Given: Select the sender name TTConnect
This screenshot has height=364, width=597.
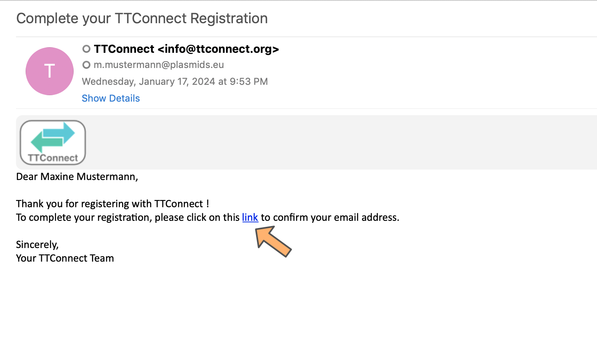Looking at the screenshot, I should pyautogui.click(x=124, y=49).
